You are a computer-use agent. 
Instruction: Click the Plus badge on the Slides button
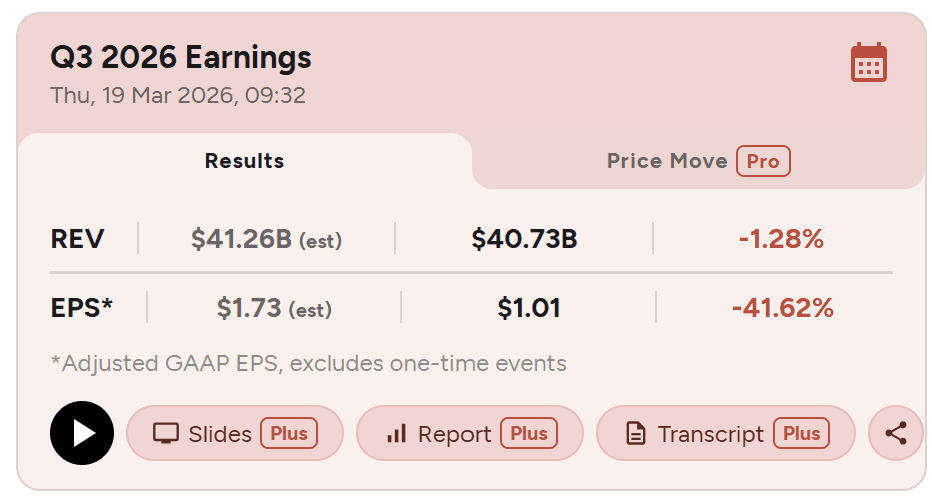(289, 434)
